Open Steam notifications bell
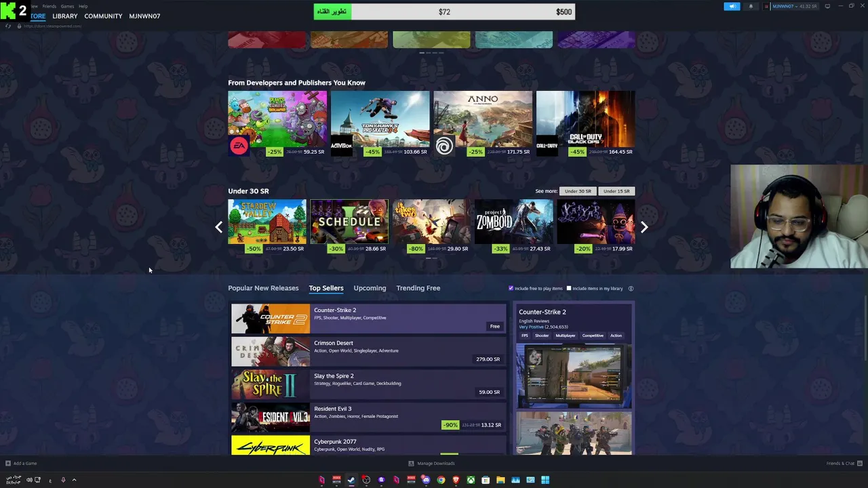This screenshot has width=868, height=488. pos(751,6)
